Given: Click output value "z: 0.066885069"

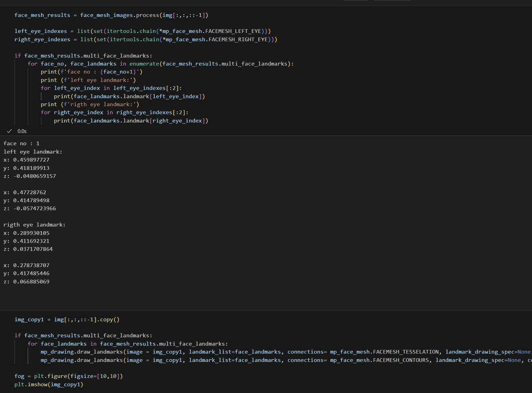Looking at the screenshot, I should click(26, 282).
